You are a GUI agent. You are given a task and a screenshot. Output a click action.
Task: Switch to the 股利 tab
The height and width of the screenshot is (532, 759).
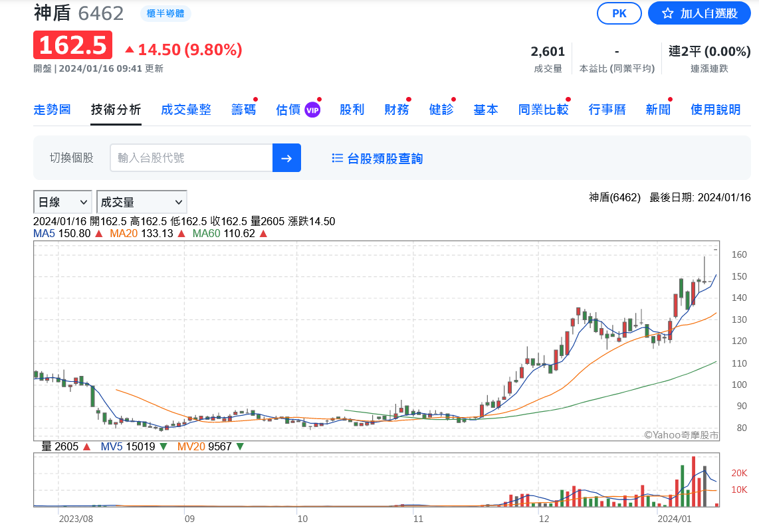[352, 110]
